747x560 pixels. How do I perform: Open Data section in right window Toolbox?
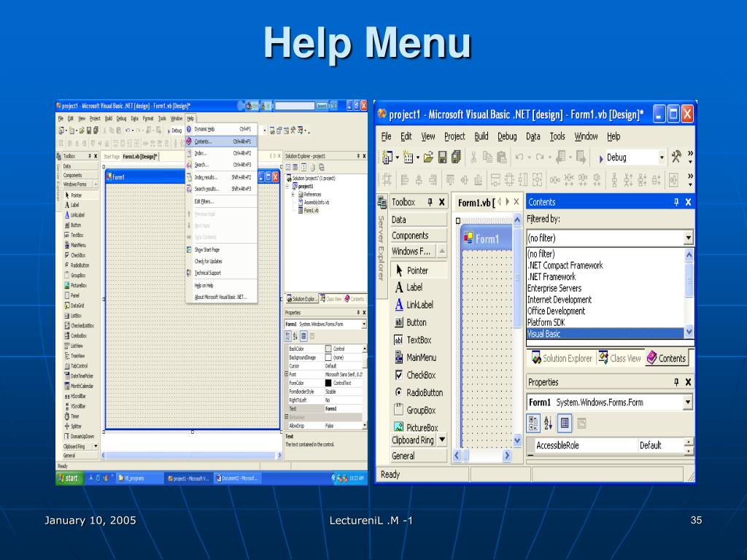point(419,219)
